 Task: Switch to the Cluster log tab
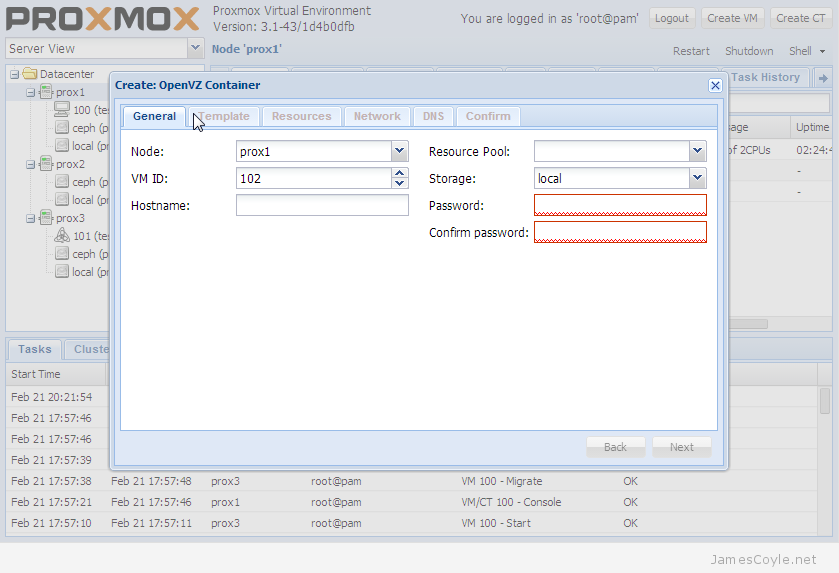point(88,349)
